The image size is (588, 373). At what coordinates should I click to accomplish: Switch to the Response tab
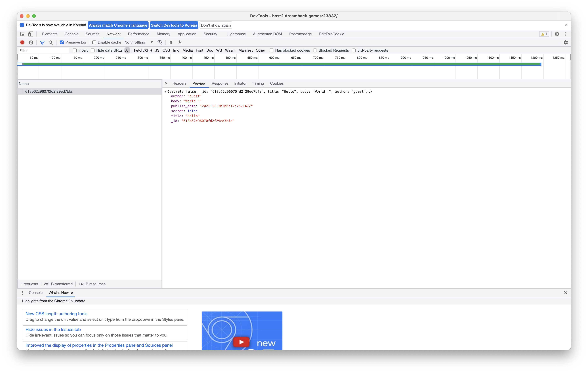click(220, 83)
